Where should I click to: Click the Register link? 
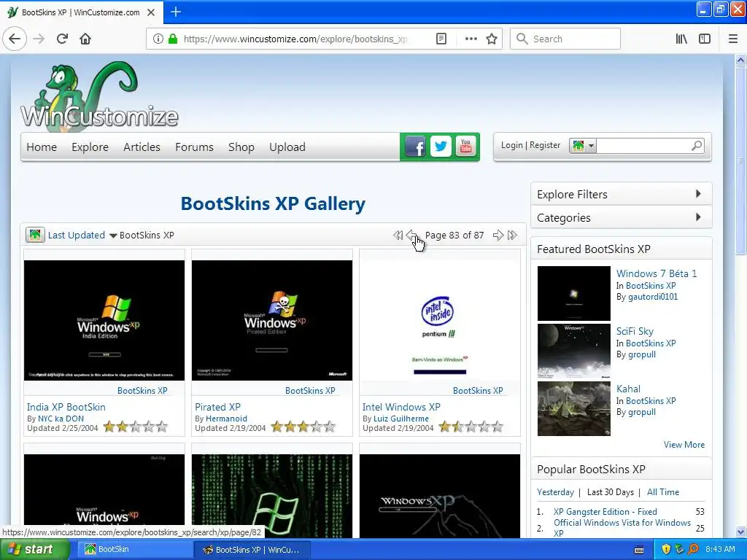coord(545,145)
